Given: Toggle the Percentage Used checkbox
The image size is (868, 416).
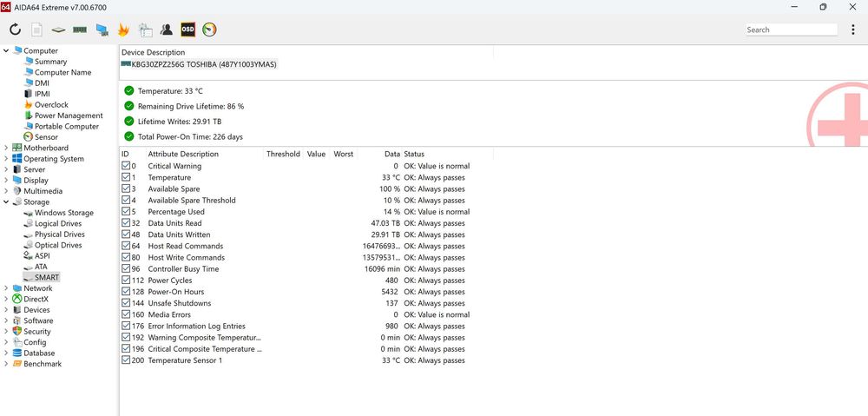Looking at the screenshot, I should point(127,212).
